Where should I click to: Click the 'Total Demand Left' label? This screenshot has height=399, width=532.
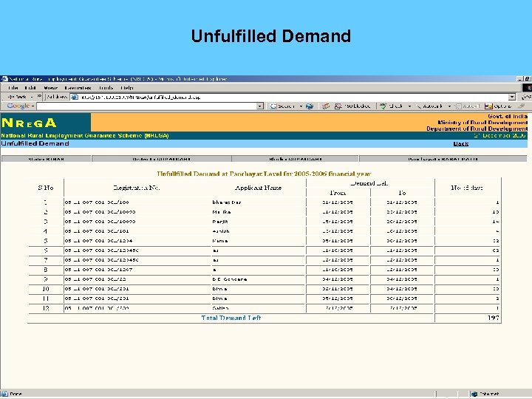click(x=231, y=318)
